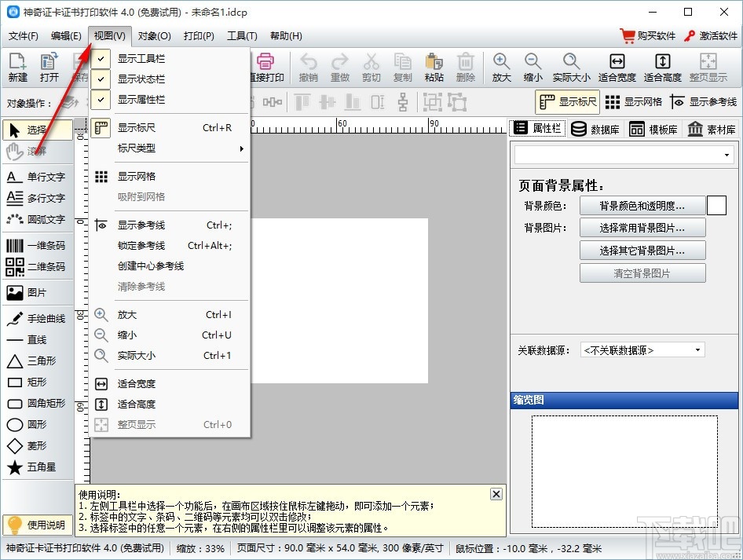Viewport: 743px width, 560px height.
Task: Choose Fit width (适合宽度) menu entry
Action: [170, 384]
